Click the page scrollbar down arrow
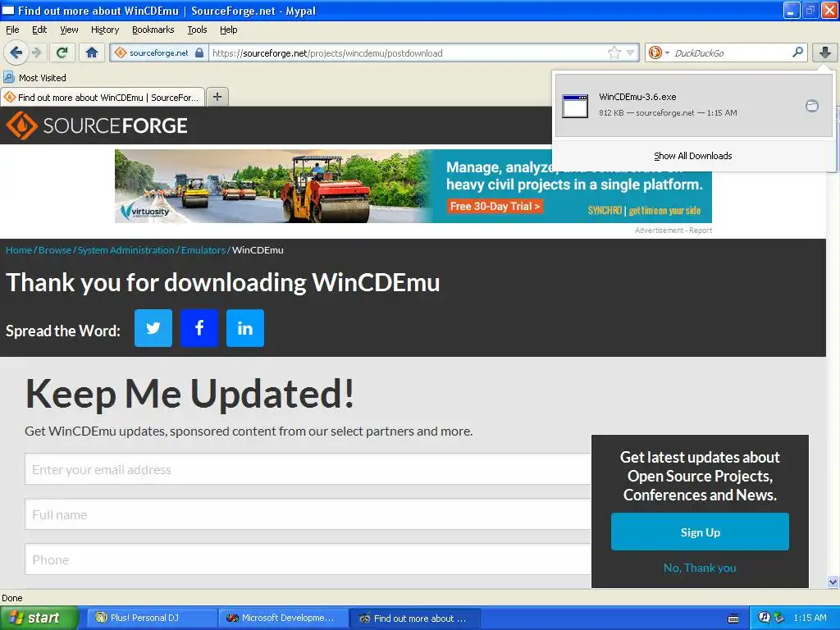 point(833,582)
